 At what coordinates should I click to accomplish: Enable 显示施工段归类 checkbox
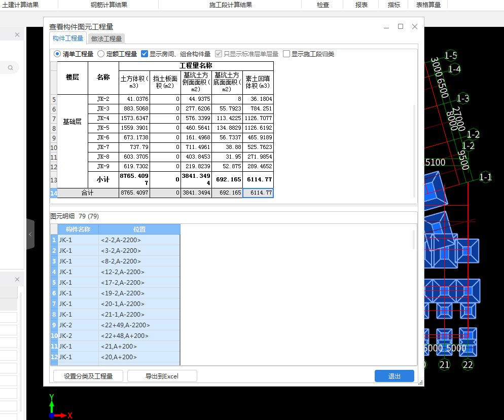tap(286, 54)
